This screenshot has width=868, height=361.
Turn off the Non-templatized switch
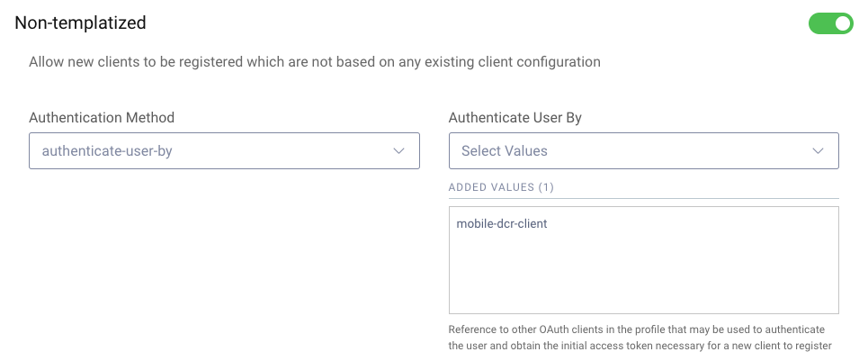pos(830,23)
